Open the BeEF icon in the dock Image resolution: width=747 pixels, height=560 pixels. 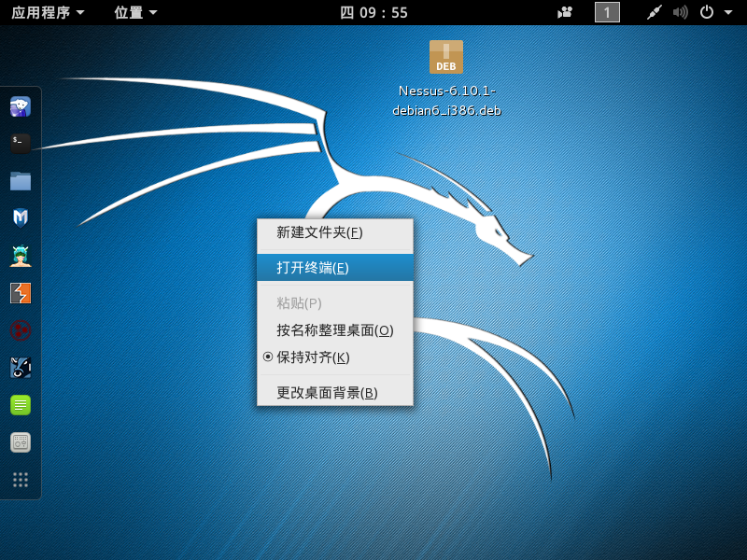point(21,368)
